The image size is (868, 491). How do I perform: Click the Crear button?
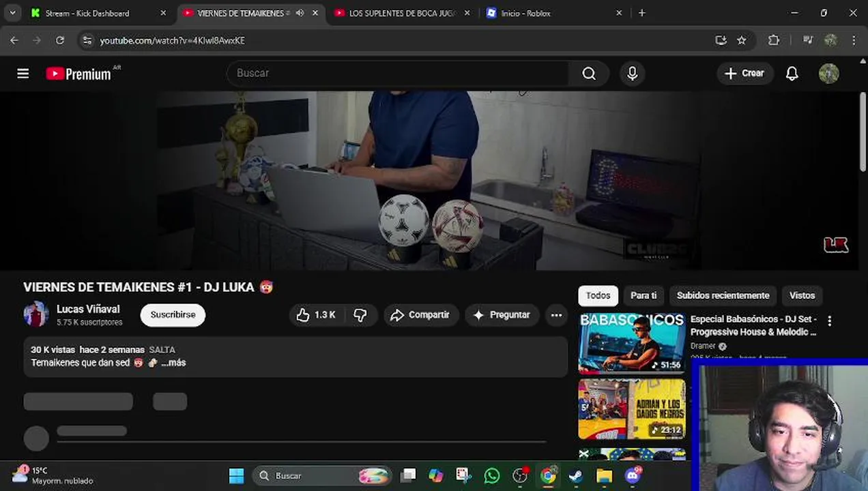pyautogui.click(x=744, y=74)
